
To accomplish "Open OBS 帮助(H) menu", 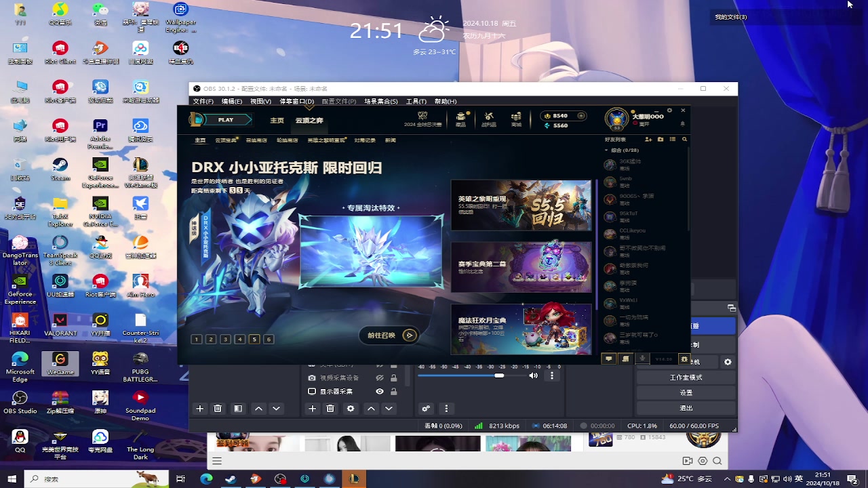I will click(446, 102).
